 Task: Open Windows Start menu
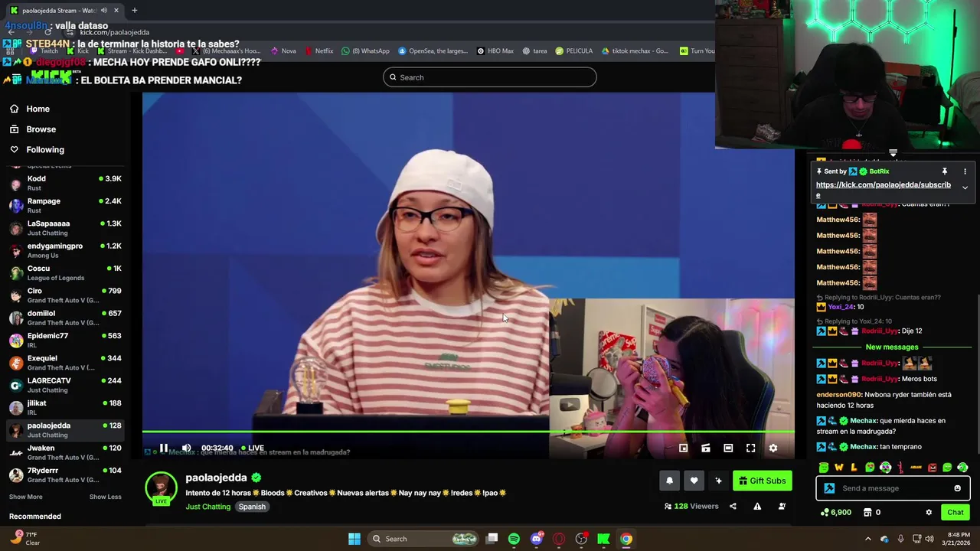[x=354, y=539]
